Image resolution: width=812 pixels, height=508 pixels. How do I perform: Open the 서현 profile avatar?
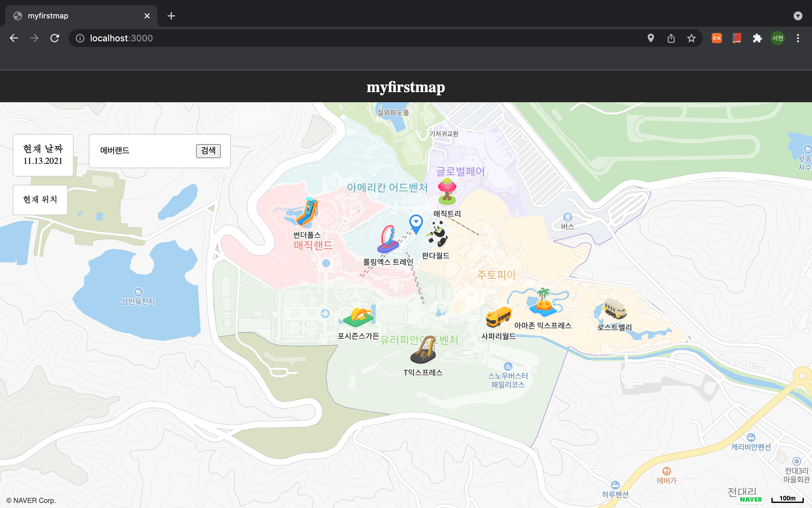778,38
